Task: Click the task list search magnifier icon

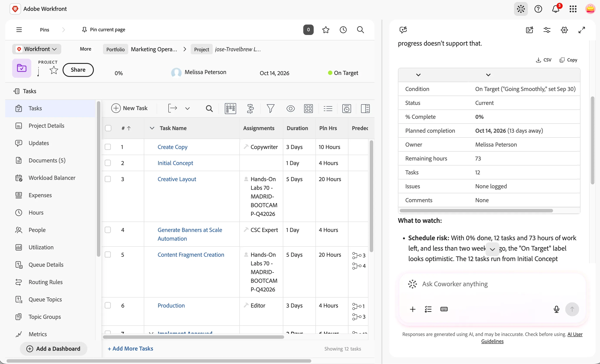Action: (x=209, y=108)
